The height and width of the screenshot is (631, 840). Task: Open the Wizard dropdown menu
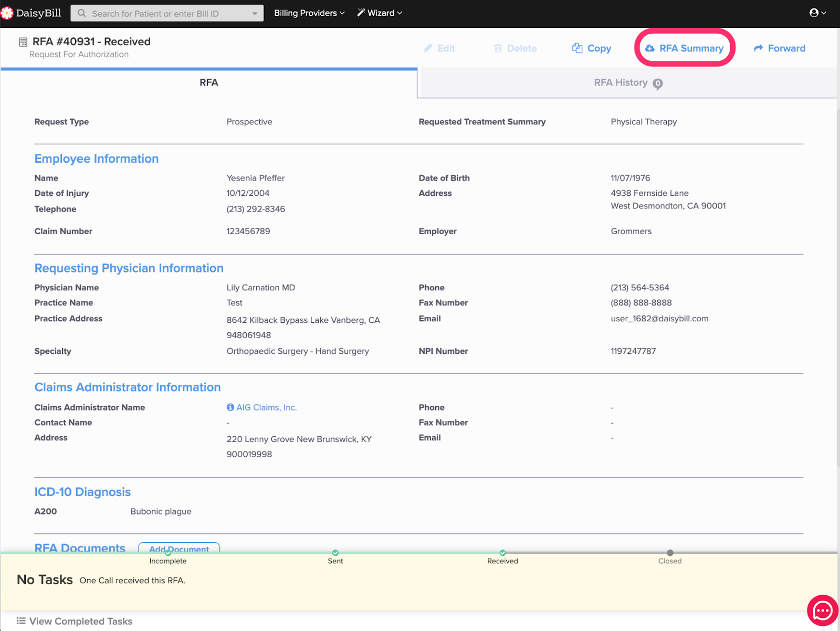tap(380, 13)
